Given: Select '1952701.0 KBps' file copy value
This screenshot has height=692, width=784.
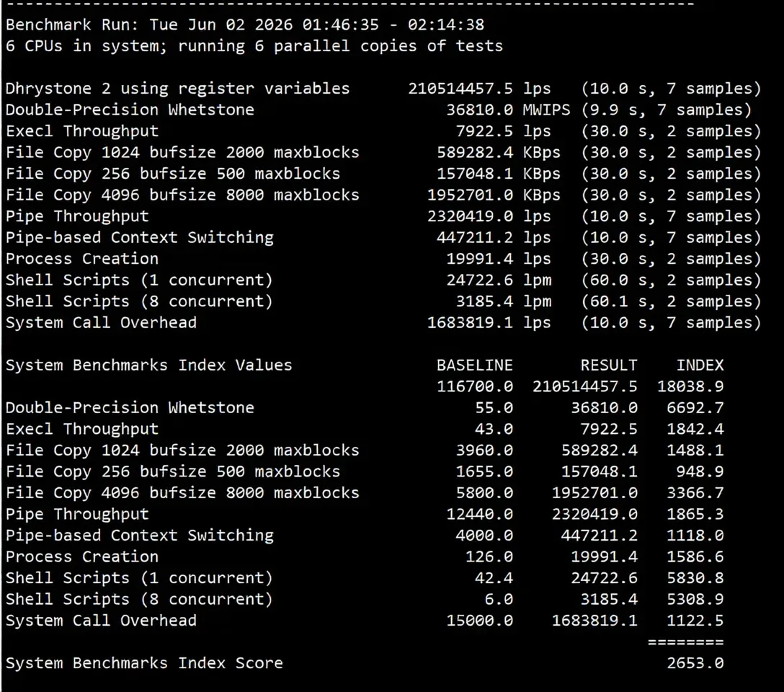Looking at the screenshot, I should [x=494, y=195].
